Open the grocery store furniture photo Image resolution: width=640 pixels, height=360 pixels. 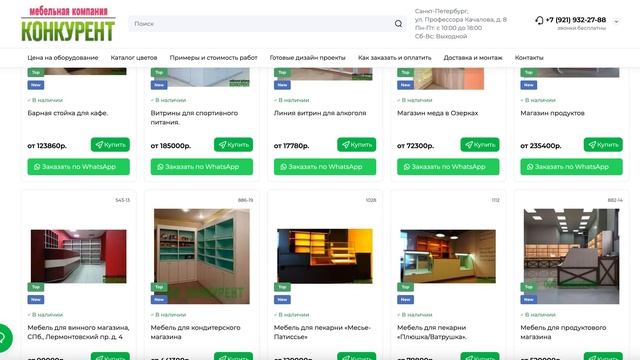[x=571, y=256]
